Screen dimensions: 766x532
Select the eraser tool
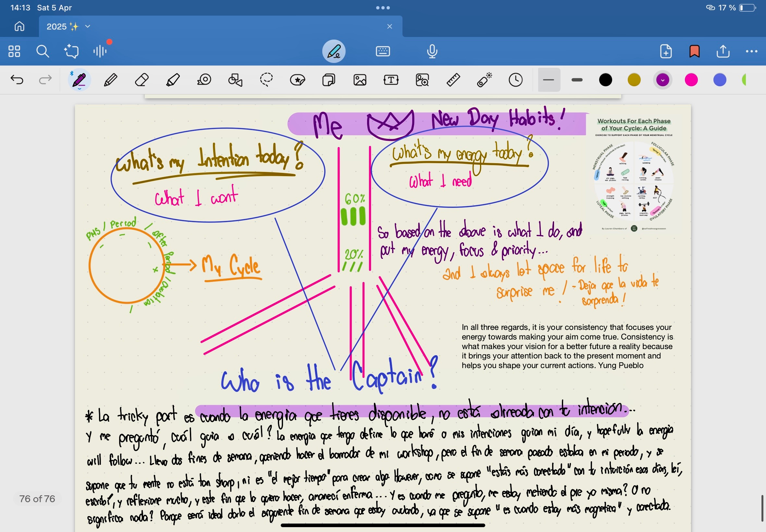click(142, 80)
